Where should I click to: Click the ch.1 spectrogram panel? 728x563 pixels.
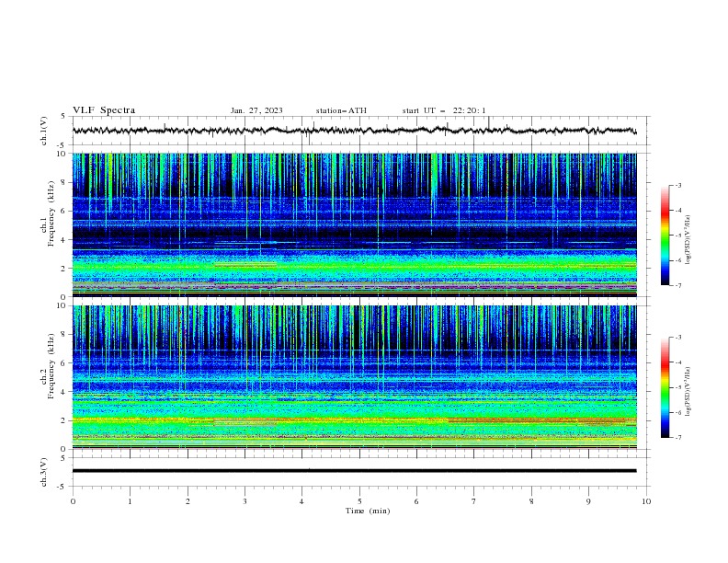(x=354, y=224)
